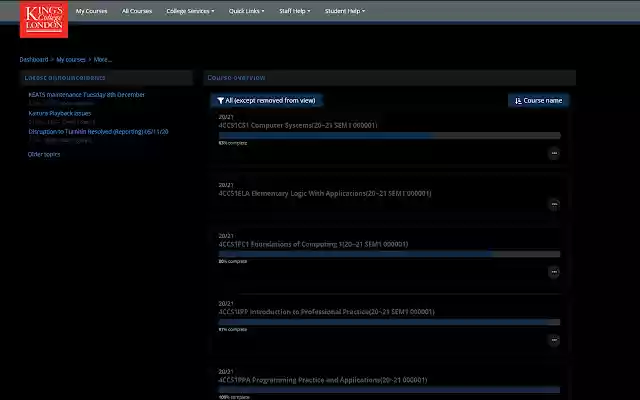Click the Latest announcements block header
This screenshot has height=400, width=640.
tap(107, 78)
